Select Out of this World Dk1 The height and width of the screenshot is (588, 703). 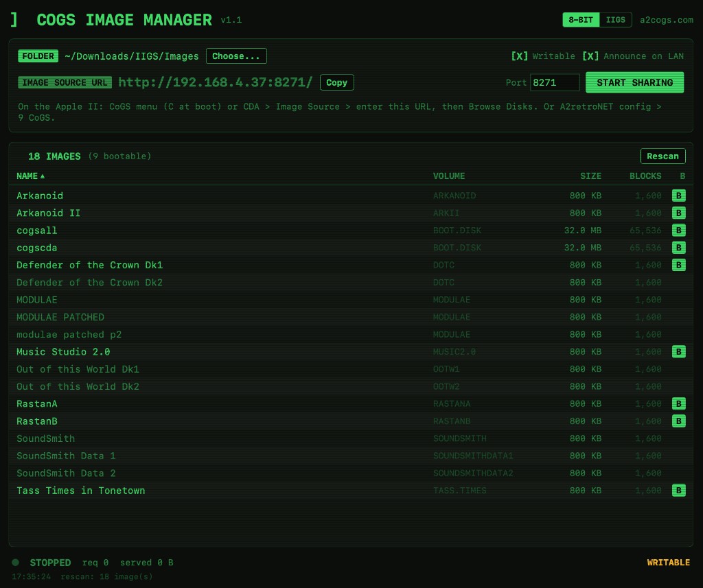(78, 369)
